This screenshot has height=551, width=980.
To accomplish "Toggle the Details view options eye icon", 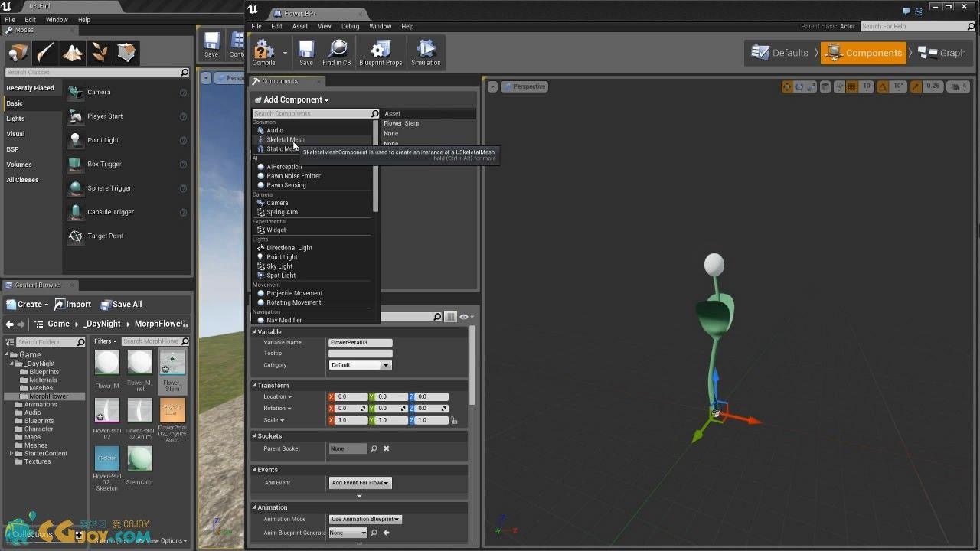I will pyautogui.click(x=465, y=317).
